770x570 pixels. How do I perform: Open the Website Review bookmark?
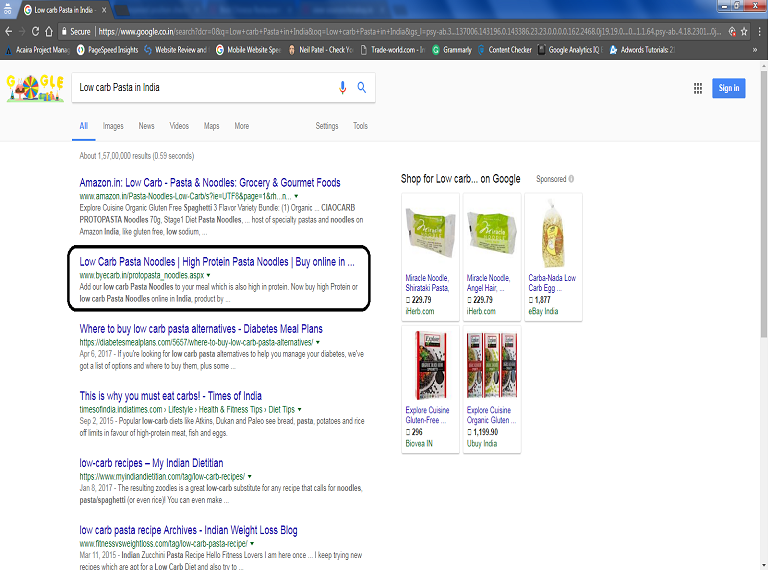click(176, 50)
